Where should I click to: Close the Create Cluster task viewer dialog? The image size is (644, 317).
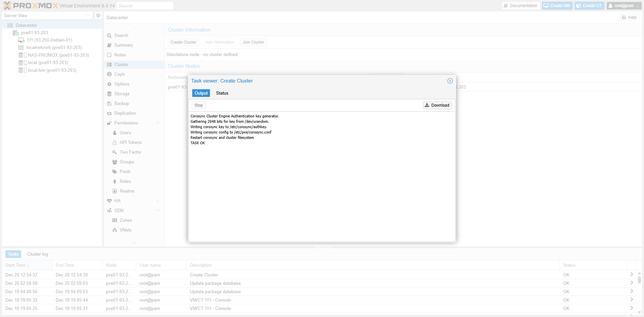[450, 81]
